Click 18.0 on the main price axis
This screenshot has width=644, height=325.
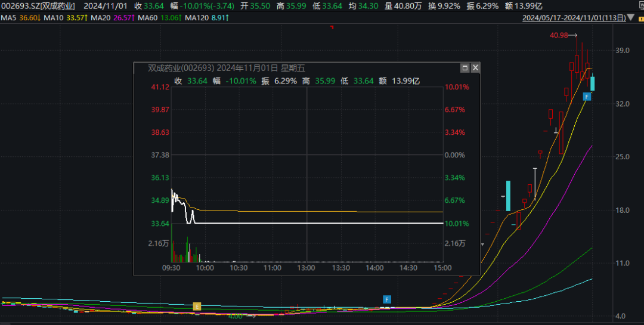click(622, 211)
